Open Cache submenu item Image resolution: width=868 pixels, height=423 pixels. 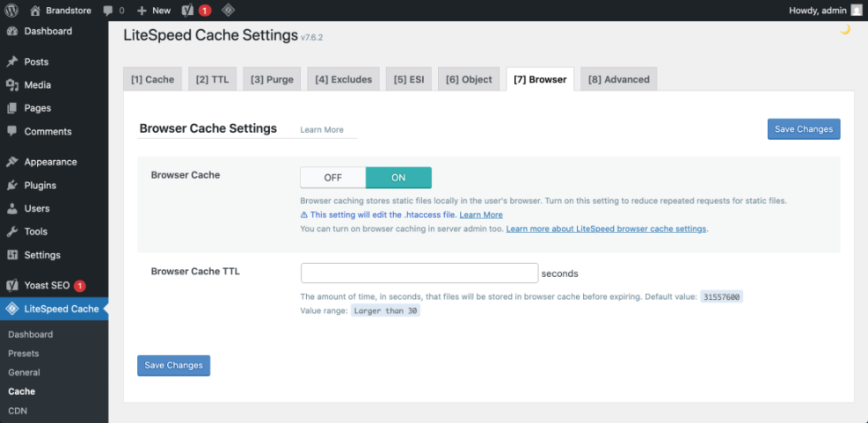coord(22,391)
